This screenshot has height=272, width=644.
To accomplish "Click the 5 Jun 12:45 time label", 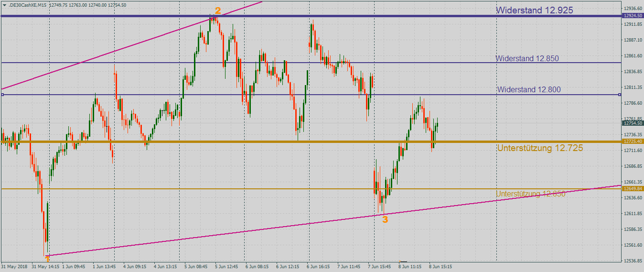I will pyautogui.click(x=227, y=266).
